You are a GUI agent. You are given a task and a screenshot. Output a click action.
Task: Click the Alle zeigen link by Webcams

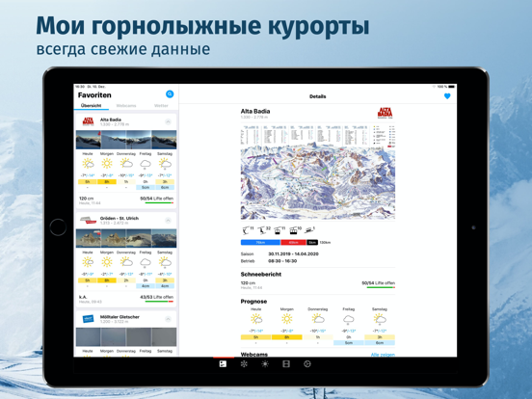click(x=383, y=355)
